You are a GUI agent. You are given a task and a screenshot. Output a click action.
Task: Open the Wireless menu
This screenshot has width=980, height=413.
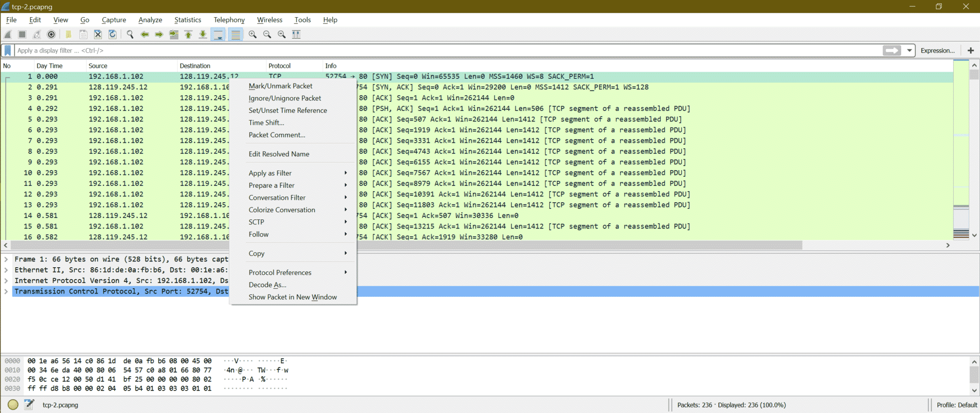click(269, 20)
